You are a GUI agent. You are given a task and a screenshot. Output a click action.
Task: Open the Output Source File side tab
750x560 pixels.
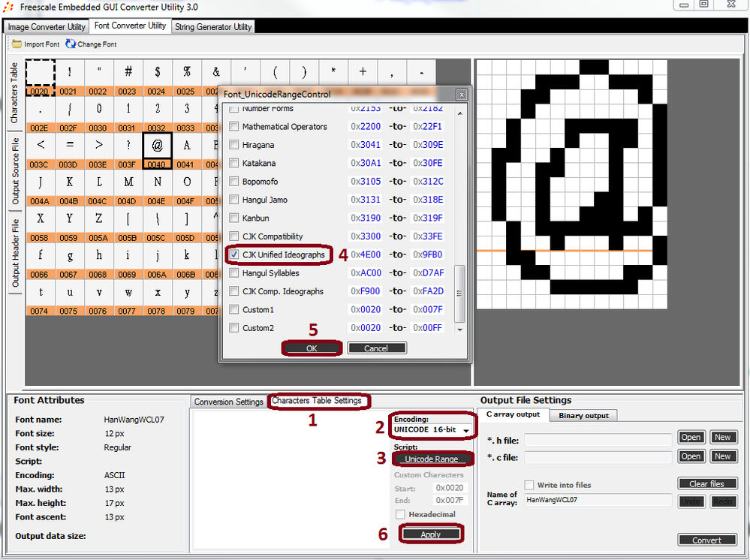click(15, 170)
